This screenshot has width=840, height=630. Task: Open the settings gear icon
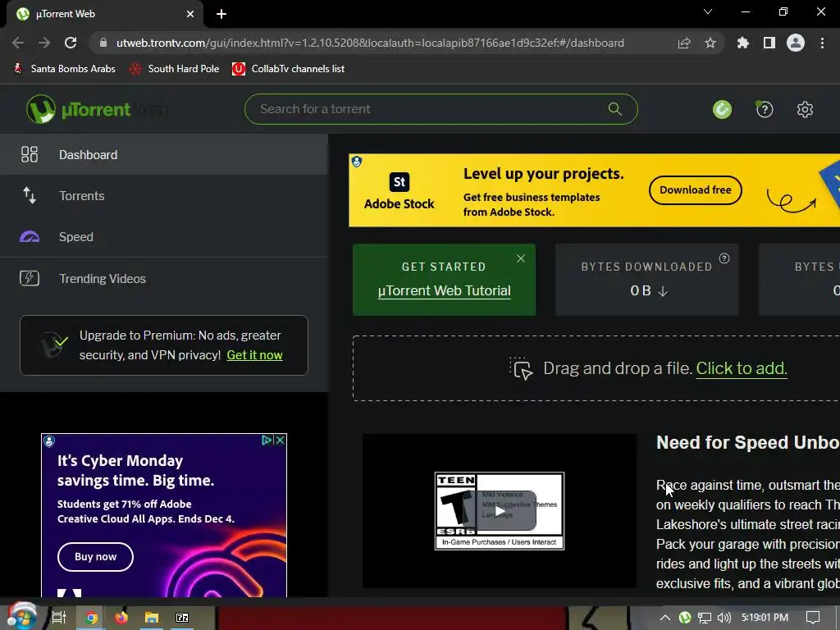click(x=805, y=110)
